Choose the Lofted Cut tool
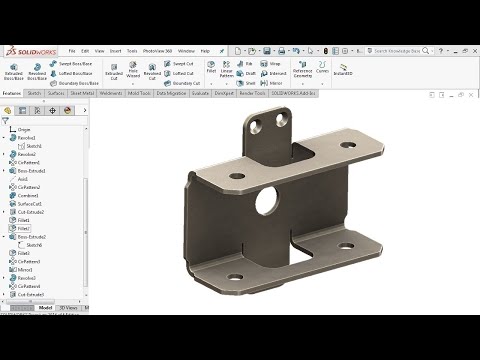480x360 pixels. click(179, 73)
